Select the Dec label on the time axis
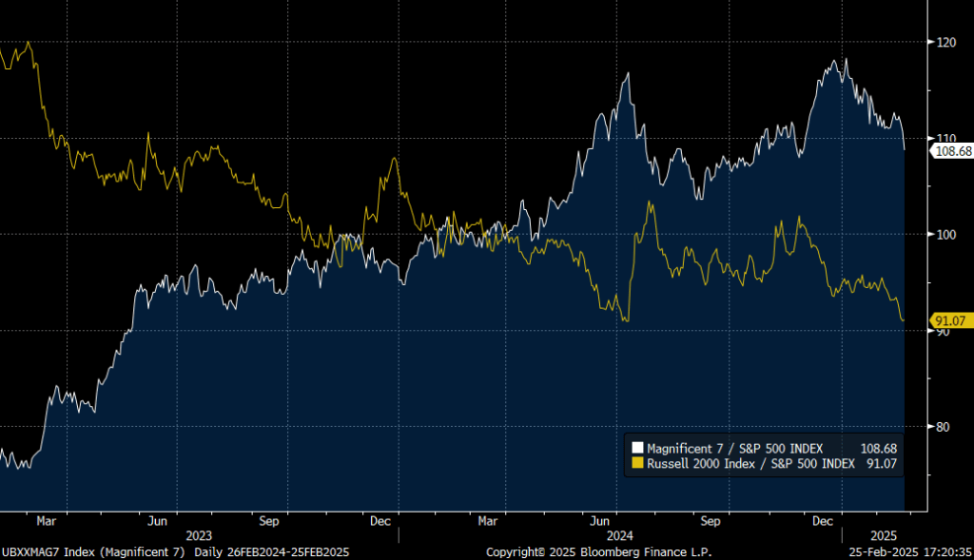Screen dimensions: 974x560 pyautogui.click(x=380, y=521)
